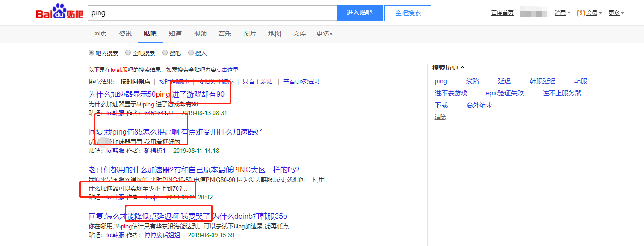The width and height of the screenshot is (644, 246).
Task: Collapse the 搜索历史 chevron
Action: 463,68
